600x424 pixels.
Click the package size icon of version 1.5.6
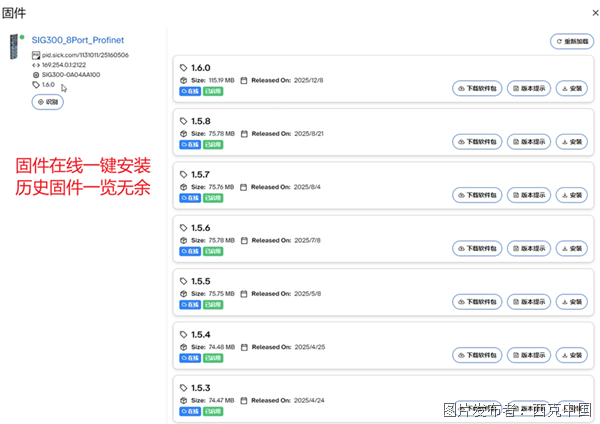(x=183, y=240)
